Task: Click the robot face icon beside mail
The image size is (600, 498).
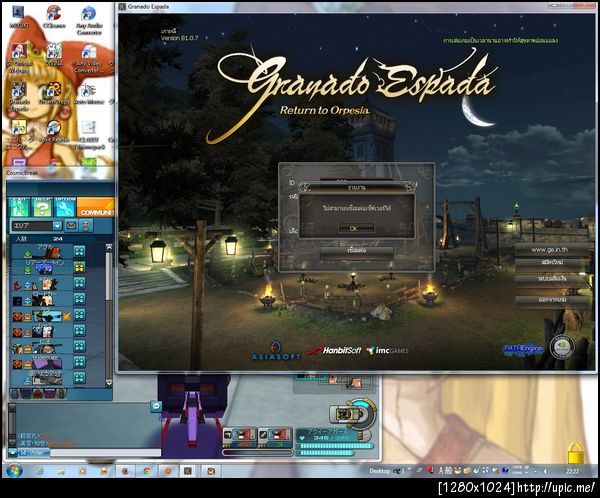Action: (x=86, y=225)
